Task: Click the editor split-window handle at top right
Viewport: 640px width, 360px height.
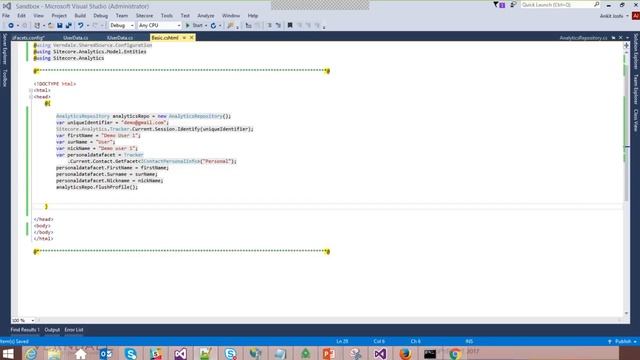Action: point(626,45)
